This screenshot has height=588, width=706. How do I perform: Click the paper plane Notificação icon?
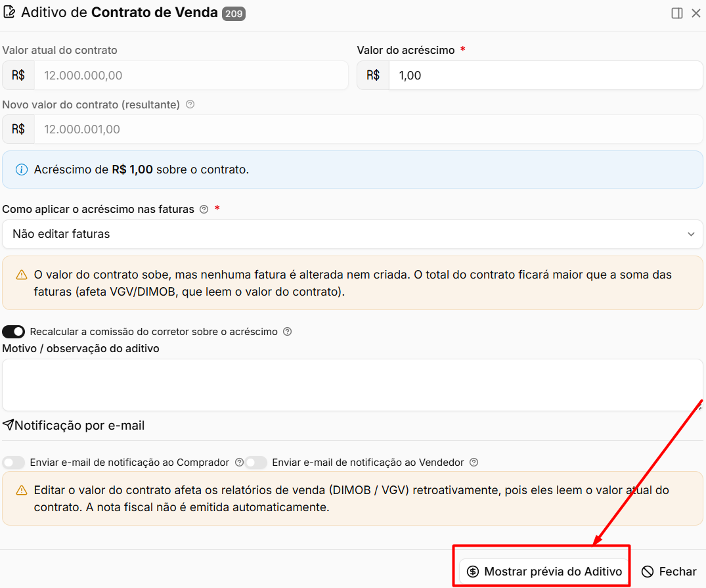point(8,424)
